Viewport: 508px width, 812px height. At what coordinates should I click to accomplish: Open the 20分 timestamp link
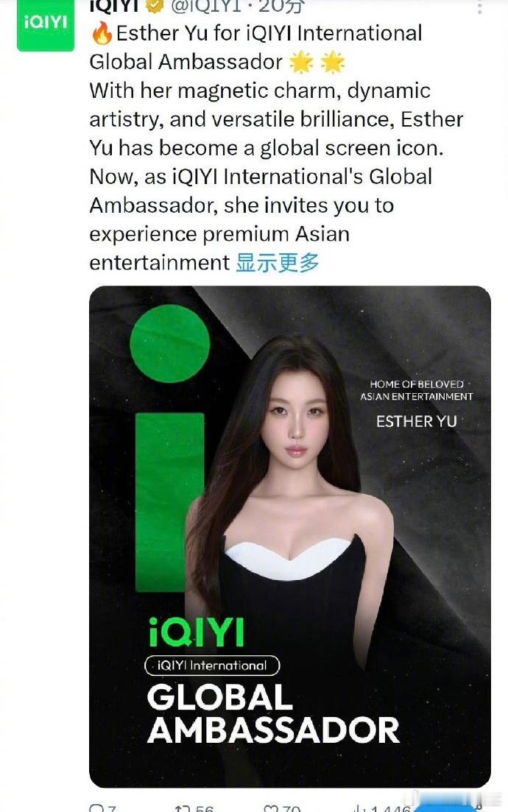pyautogui.click(x=281, y=6)
